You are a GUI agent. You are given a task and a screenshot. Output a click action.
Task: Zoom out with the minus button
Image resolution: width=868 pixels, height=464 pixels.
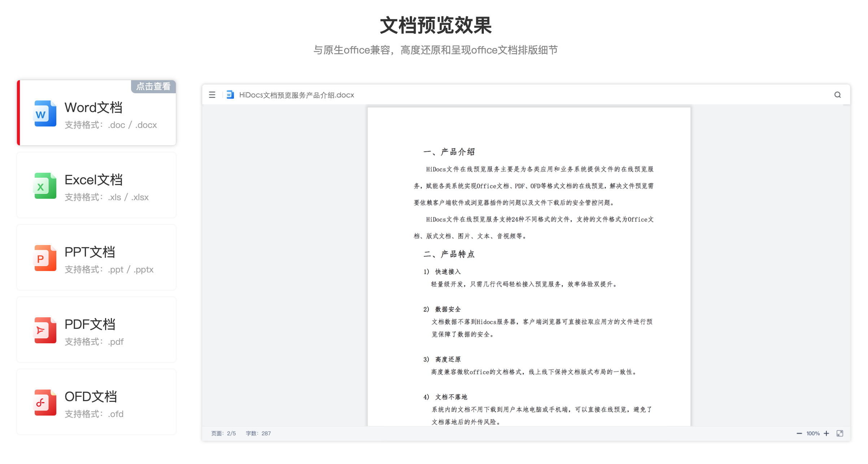(x=799, y=433)
